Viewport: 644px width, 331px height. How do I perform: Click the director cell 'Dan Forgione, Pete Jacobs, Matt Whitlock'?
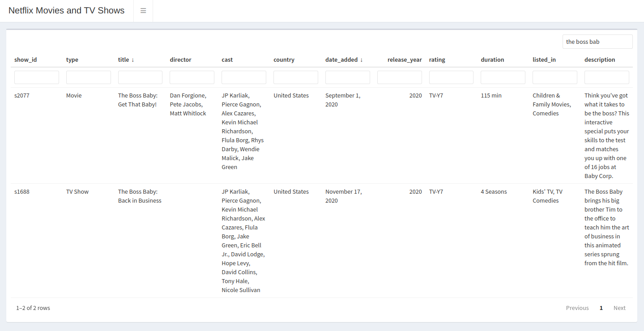pyautogui.click(x=188, y=104)
